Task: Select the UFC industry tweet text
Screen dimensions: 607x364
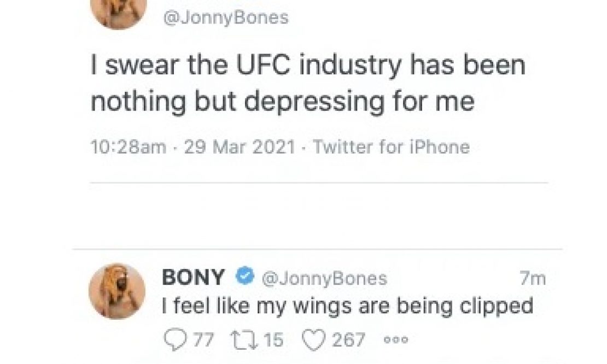Action: click(308, 84)
